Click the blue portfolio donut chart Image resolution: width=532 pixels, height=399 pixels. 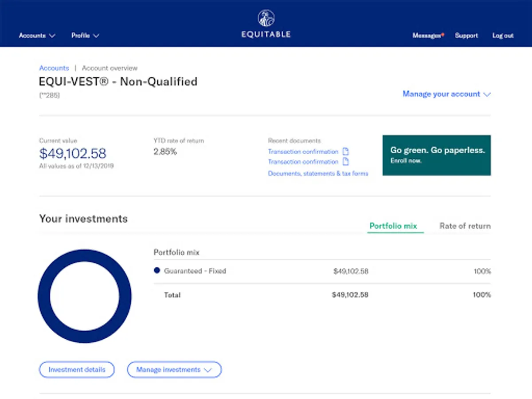85,296
